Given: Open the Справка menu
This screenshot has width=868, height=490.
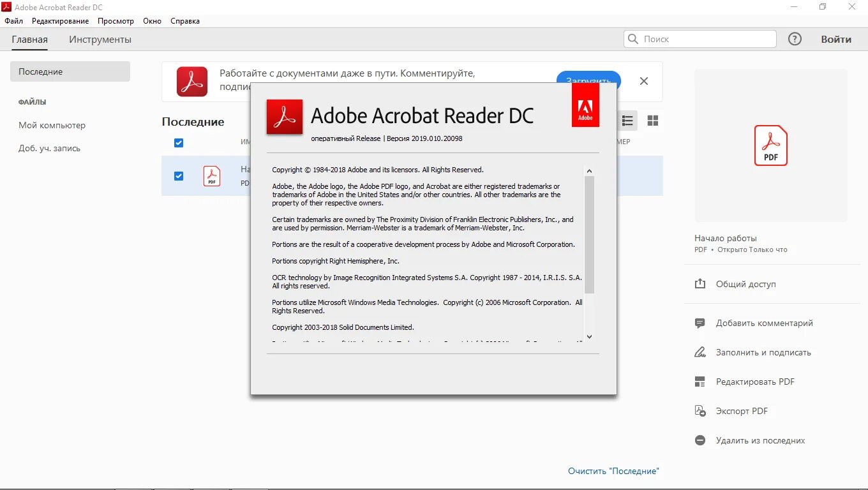Looking at the screenshot, I should 185,21.
